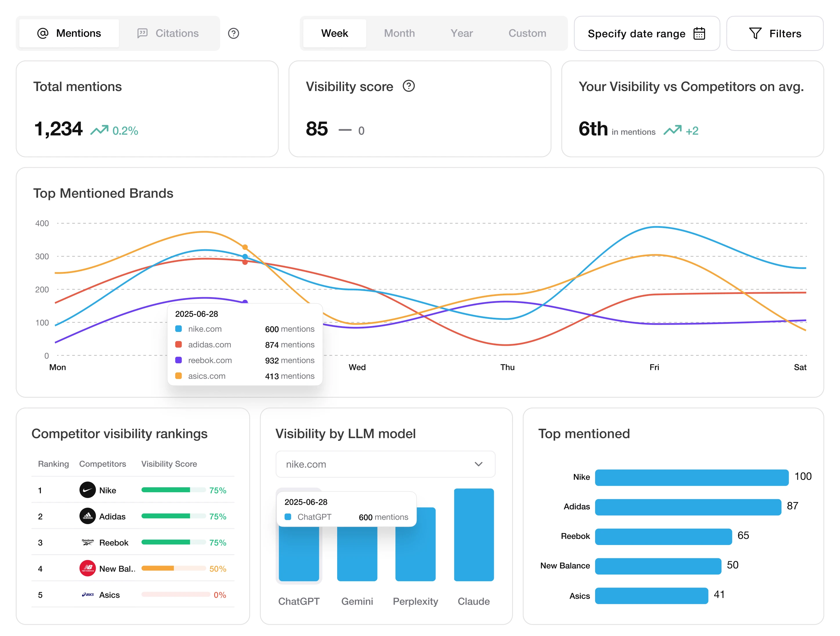Open the help question mark next to tabs
840x636 pixels.
pos(234,33)
